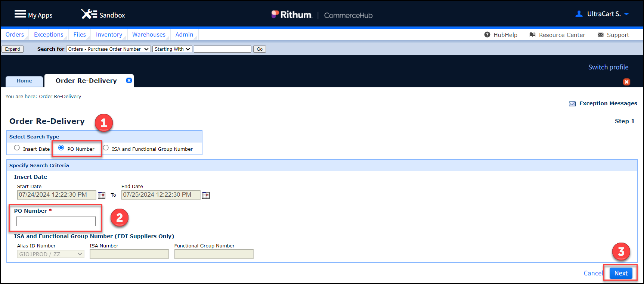The height and width of the screenshot is (284, 644).
Task: Open the End Date calendar picker
Action: click(206, 195)
